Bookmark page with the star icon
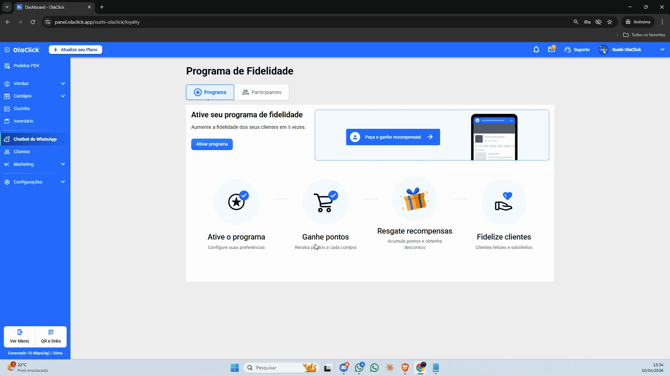The width and height of the screenshot is (670, 376). [x=610, y=22]
